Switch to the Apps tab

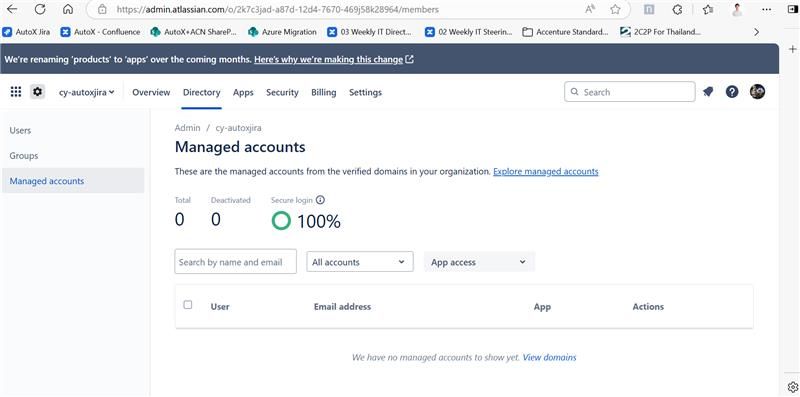point(243,92)
